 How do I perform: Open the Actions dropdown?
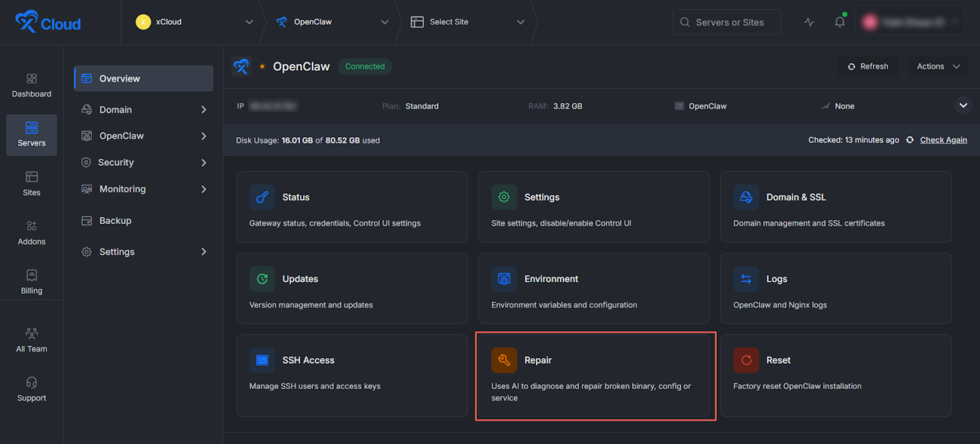[938, 66]
